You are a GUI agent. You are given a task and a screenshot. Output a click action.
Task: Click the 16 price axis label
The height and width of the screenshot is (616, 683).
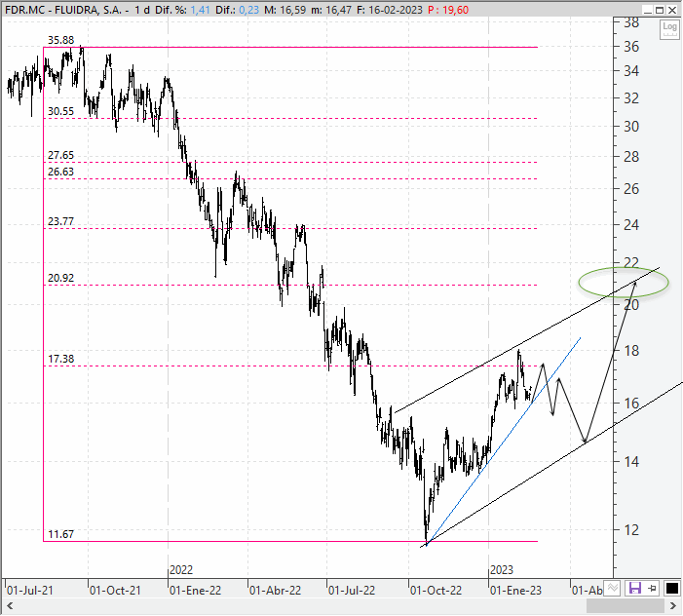pyautogui.click(x=631, y=404)
